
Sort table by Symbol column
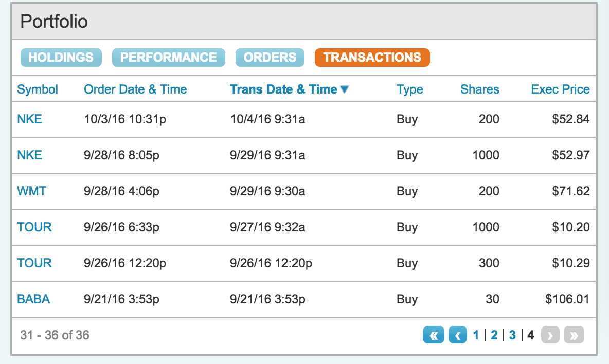tap(37, 89)
